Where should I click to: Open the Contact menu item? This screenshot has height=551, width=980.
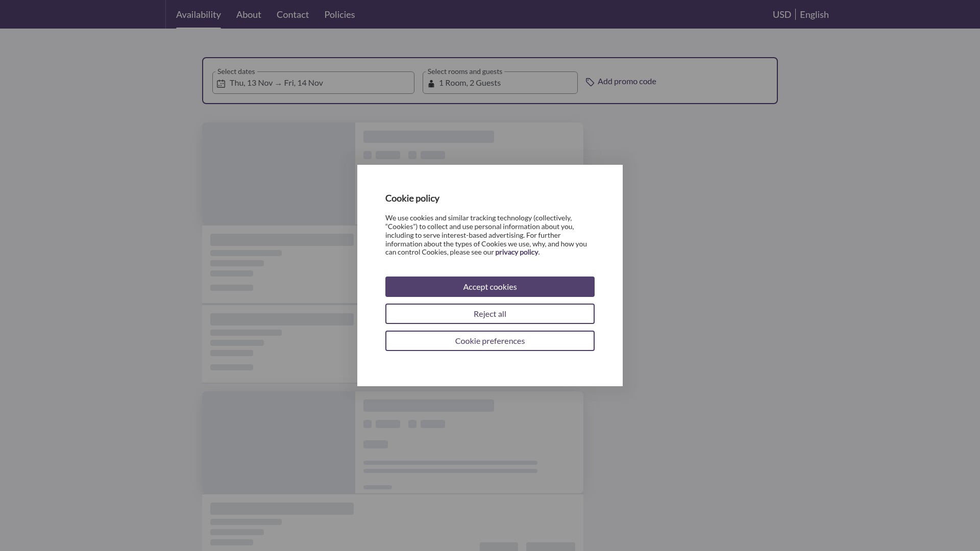click(292, 14)
